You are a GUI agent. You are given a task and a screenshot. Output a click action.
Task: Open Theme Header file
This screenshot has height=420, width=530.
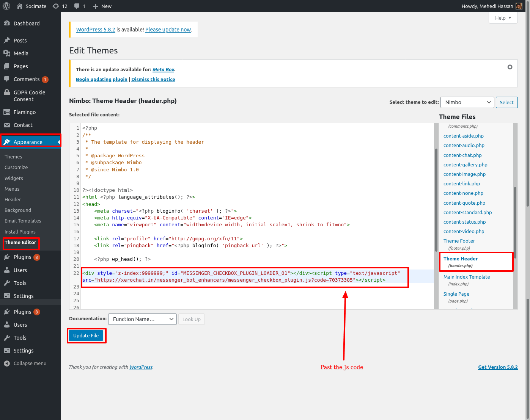[x=461, y=259]
